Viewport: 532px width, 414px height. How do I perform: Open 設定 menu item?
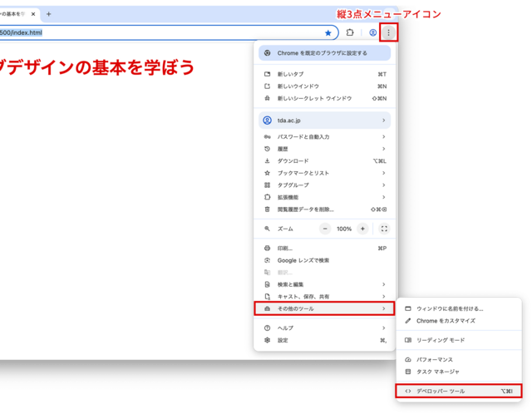tap(325, 340)
